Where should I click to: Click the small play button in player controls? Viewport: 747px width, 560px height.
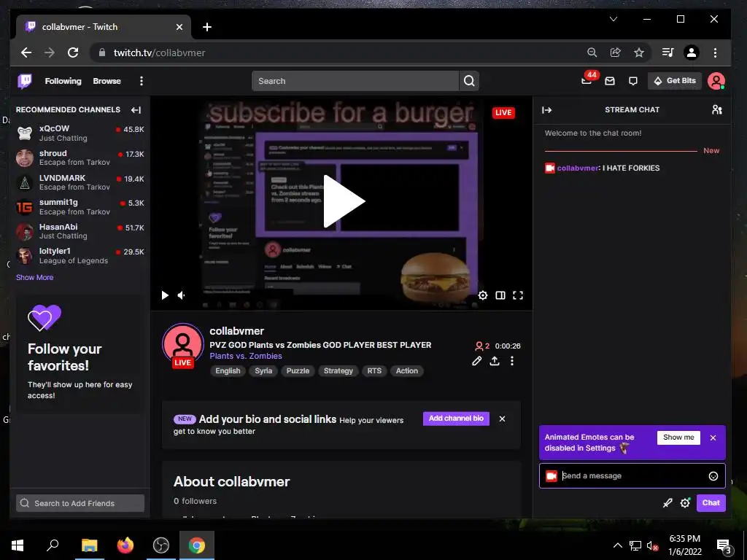click(x=165, y=295)
